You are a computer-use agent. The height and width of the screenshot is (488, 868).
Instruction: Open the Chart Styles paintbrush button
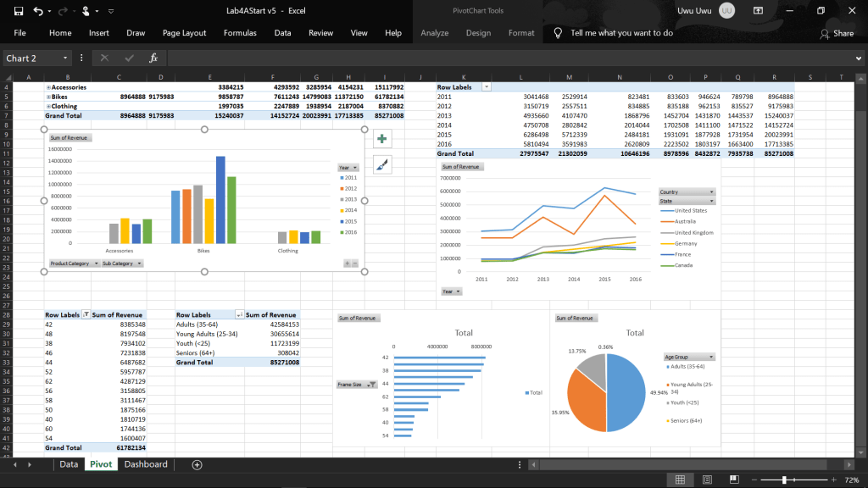click(x=381, y=164)
